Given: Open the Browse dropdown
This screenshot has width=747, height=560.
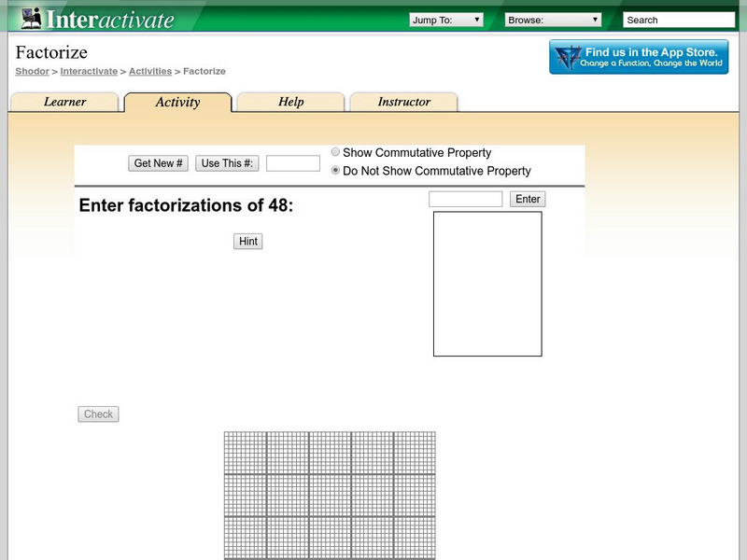Looking at the screenshot, I should click(553, 20).
